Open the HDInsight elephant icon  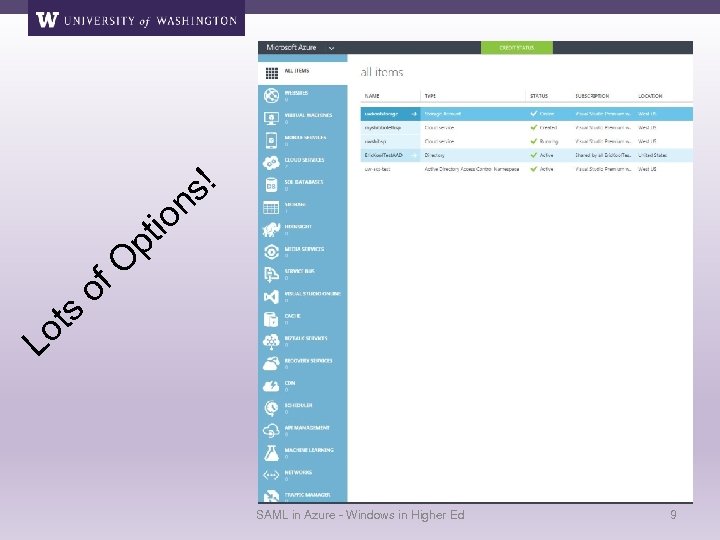271,230
